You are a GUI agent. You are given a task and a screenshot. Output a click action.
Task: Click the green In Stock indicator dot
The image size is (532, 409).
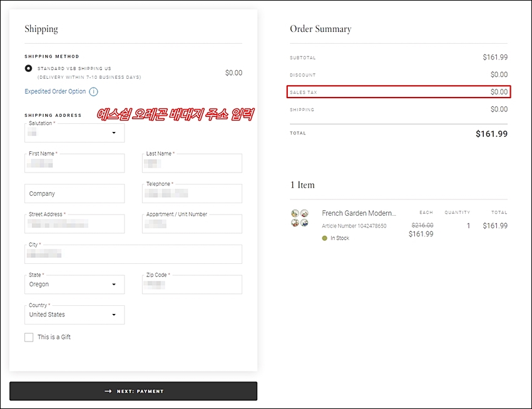tap(324, 238)
